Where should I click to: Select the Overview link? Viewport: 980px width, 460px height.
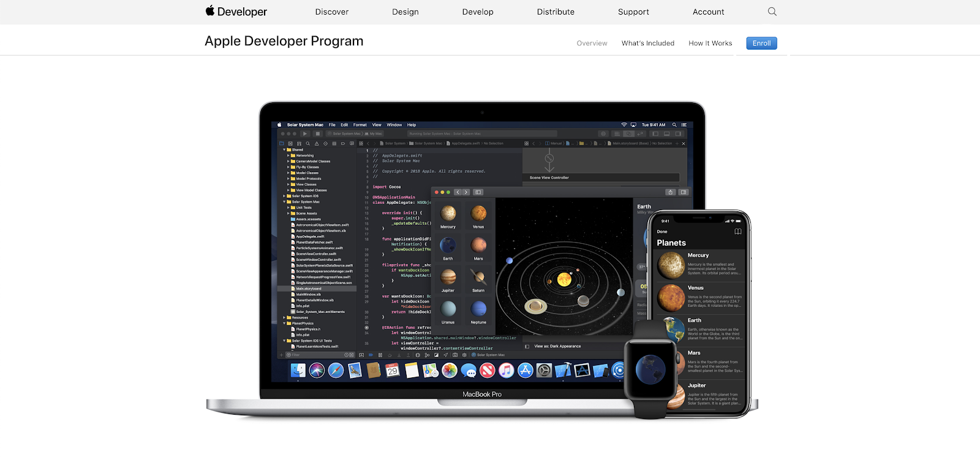(x=592, y=43)
